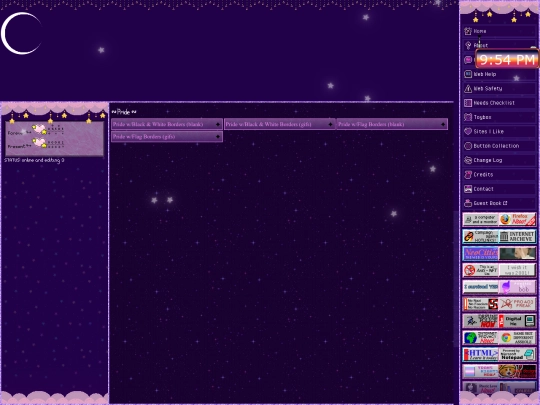Click the no-Nazi crossed swastika badge
540x405 pixels.
pyautogui.click(x=480, y=304)
